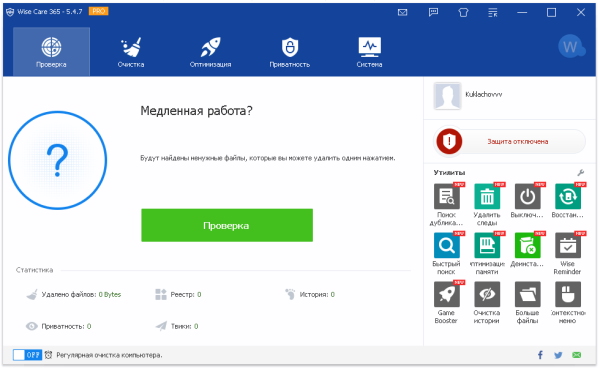The width and height of the screenshot is (600, 369).
Task: Click the Kuklachovvv username text
Action: tap(483, 94)
